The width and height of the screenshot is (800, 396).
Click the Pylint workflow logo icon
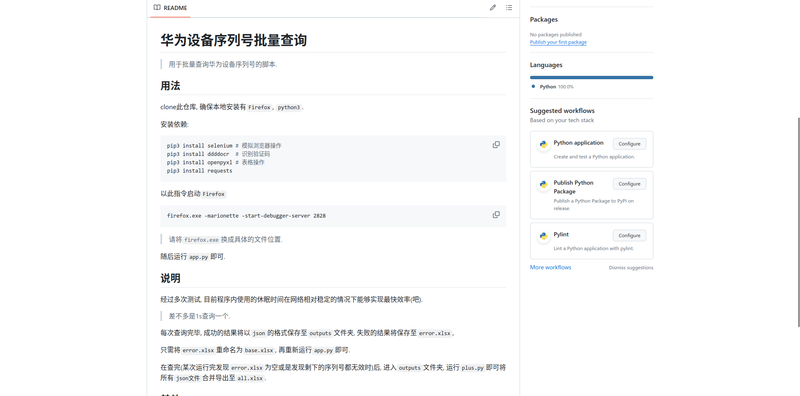[x=543, y=236]
